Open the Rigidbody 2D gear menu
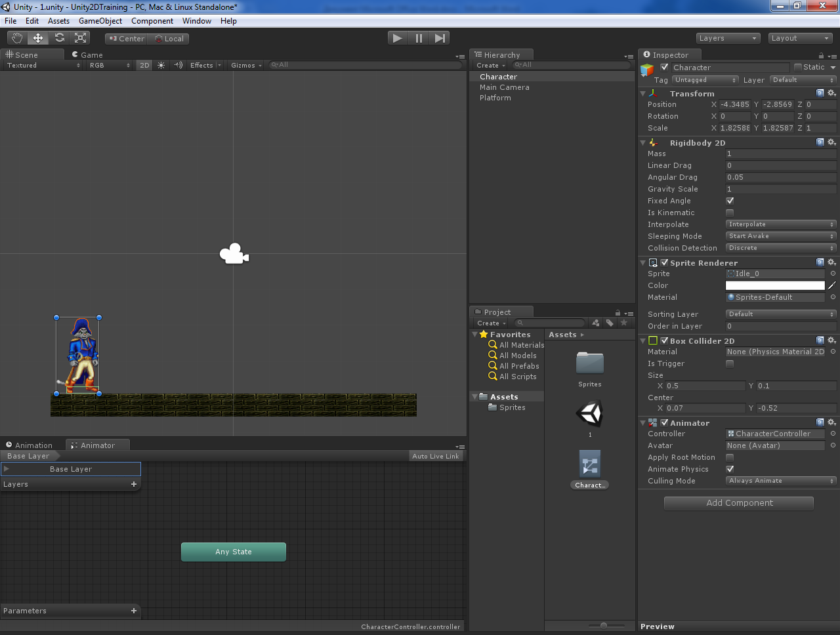Image resolution: width=840 pixels, height=635 pixels. tap(831, 142)
